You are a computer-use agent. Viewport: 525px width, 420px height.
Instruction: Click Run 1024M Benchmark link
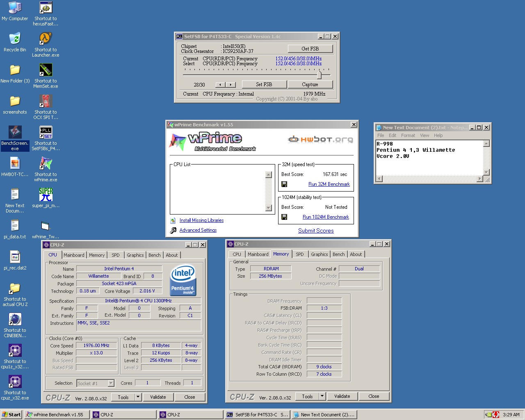tap(326, 217)
